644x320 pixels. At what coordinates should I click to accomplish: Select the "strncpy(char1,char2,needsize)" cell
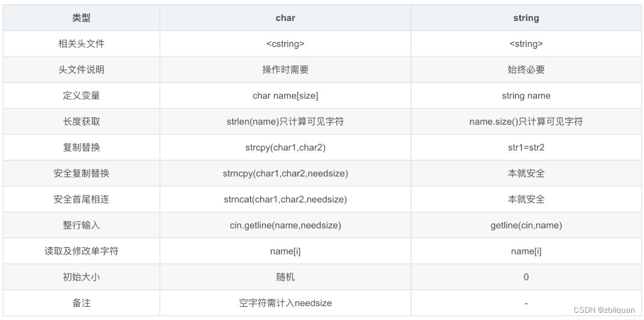click(285, 173)
